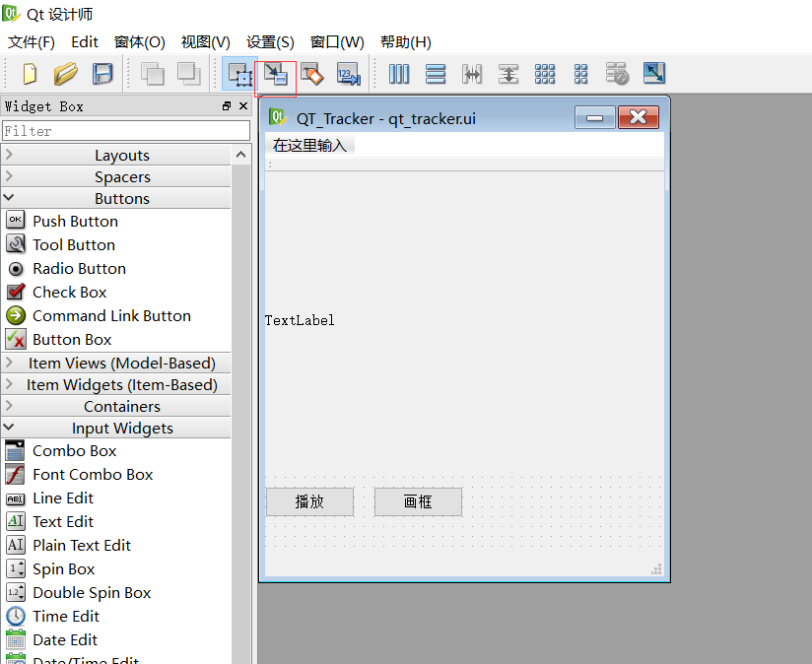Screen dimensions: 812x664
Task: Minimize the QT_Tracker form window
Action: click(594, 117)
